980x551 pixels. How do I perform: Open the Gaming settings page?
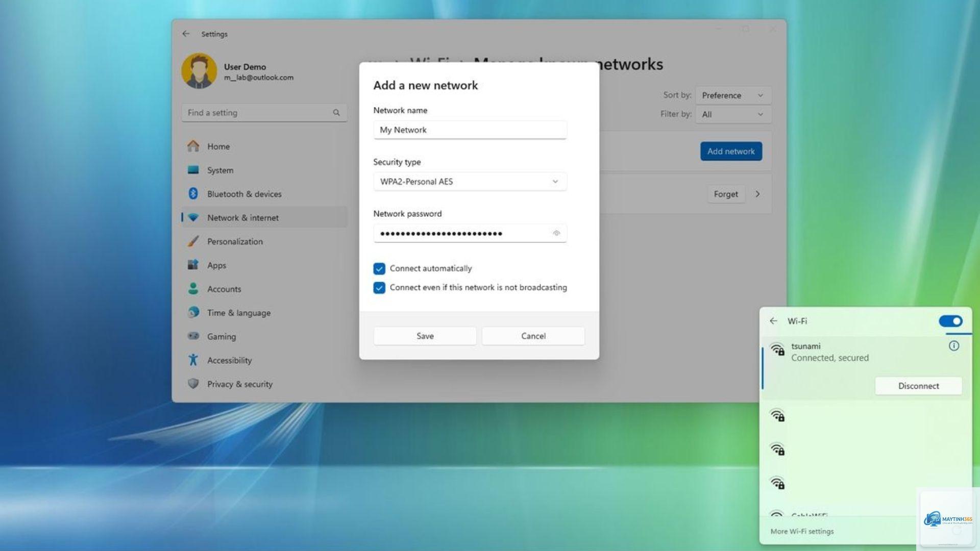tap(264, 336)
